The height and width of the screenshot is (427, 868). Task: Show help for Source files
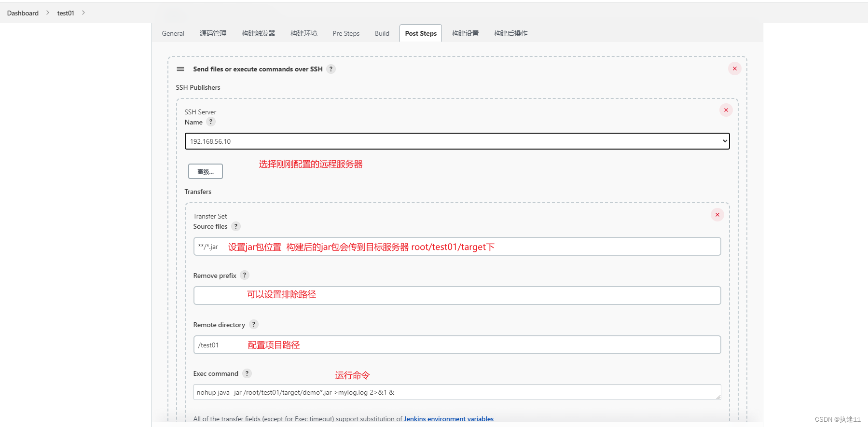(x=236, y=226)
